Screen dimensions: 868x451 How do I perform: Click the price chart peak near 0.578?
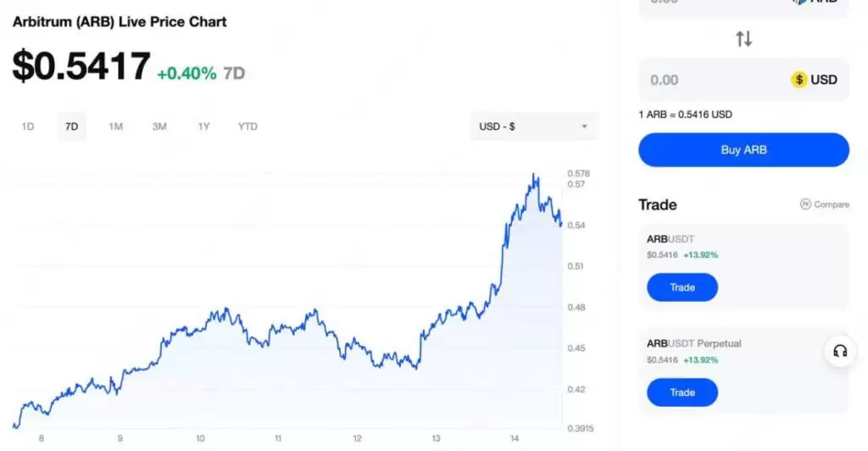[x=534, y=175]
